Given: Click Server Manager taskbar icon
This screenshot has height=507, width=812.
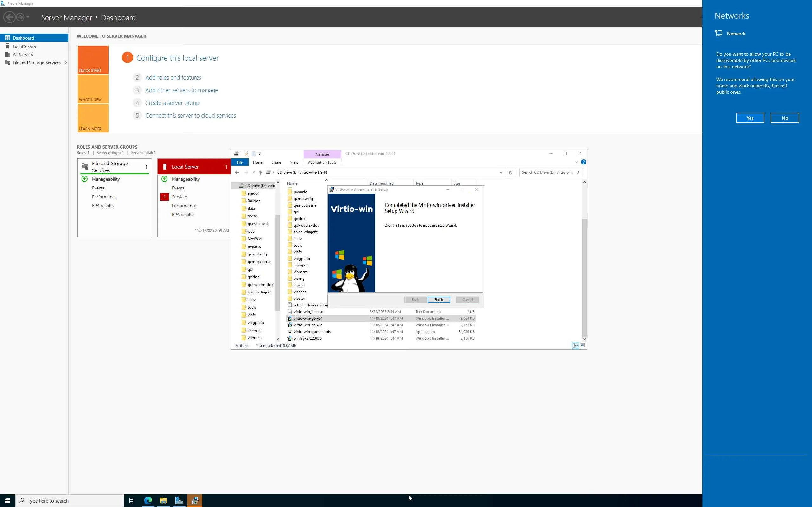Looking at the screenshot, I should (179, 501).
